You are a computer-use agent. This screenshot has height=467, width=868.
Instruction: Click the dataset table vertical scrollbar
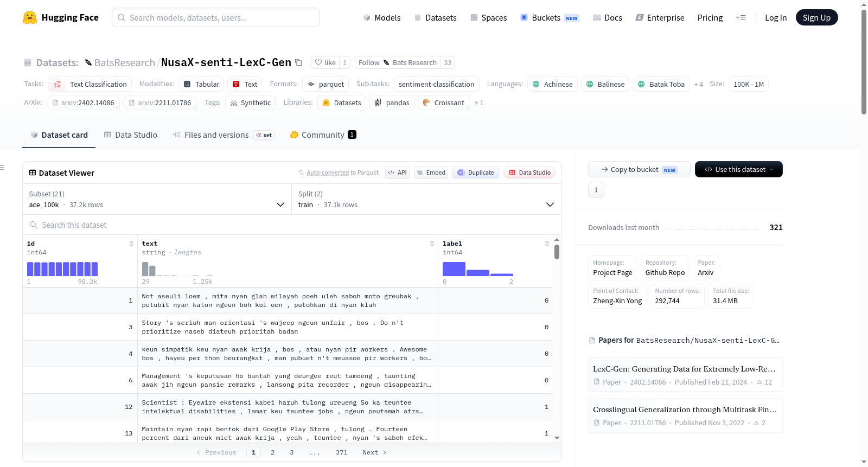pyautogui.click(x=557, y=252)
